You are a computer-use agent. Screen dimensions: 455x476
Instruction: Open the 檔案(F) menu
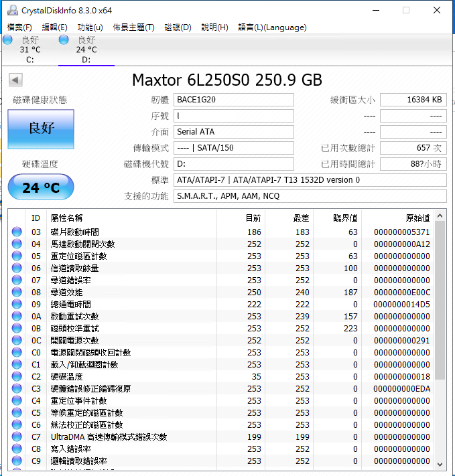pyautogui.click(x=19, y=27)
